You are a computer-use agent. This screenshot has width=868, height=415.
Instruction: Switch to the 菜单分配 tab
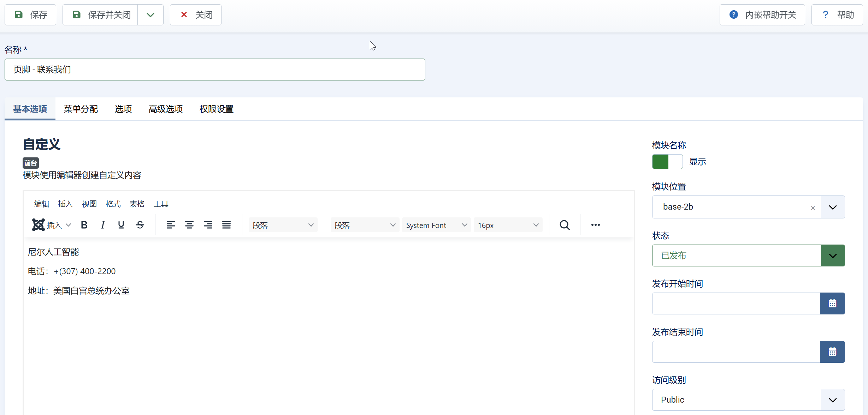(x=81, y=109)
